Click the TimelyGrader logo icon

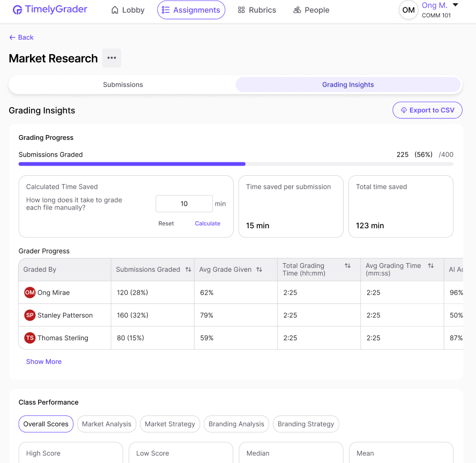17,10
